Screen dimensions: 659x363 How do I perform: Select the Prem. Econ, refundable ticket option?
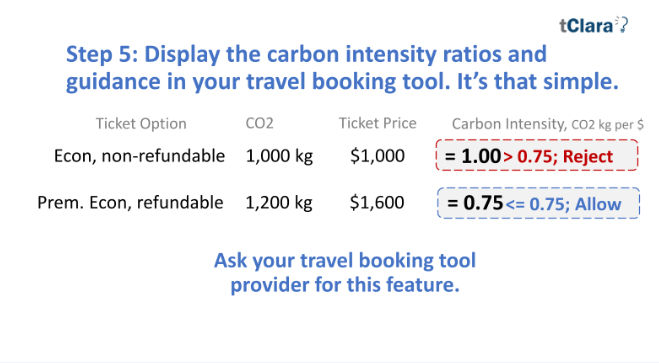(130, 203)
